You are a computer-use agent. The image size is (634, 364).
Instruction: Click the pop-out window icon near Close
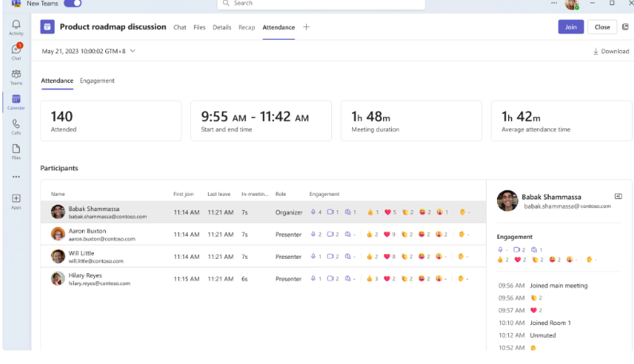point(625,27)
